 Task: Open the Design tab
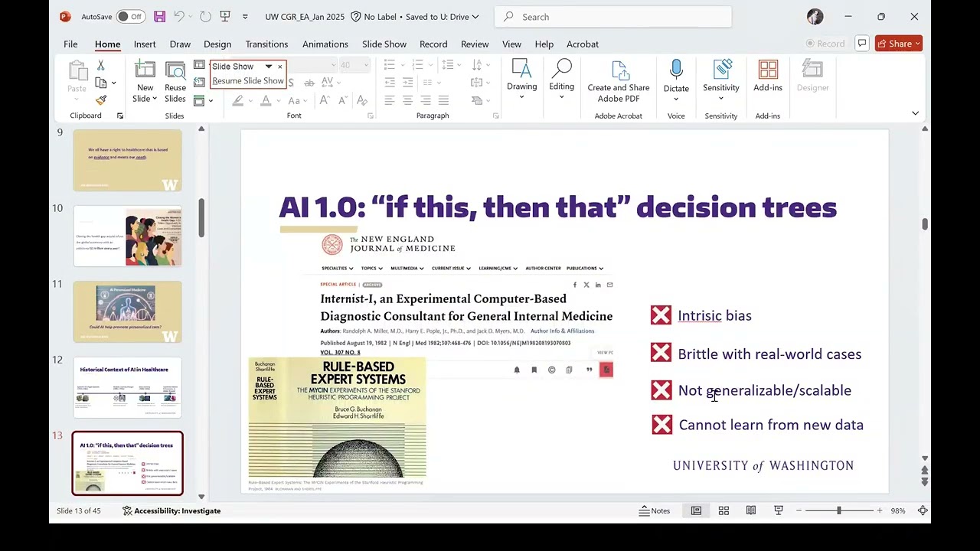pos(217,44)
